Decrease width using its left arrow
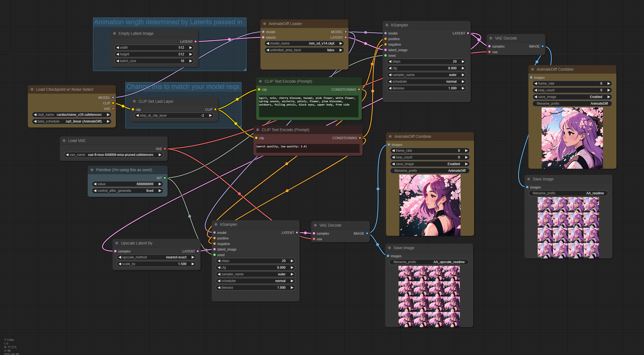This screenshot has width=644, height=355. [118, 47]
